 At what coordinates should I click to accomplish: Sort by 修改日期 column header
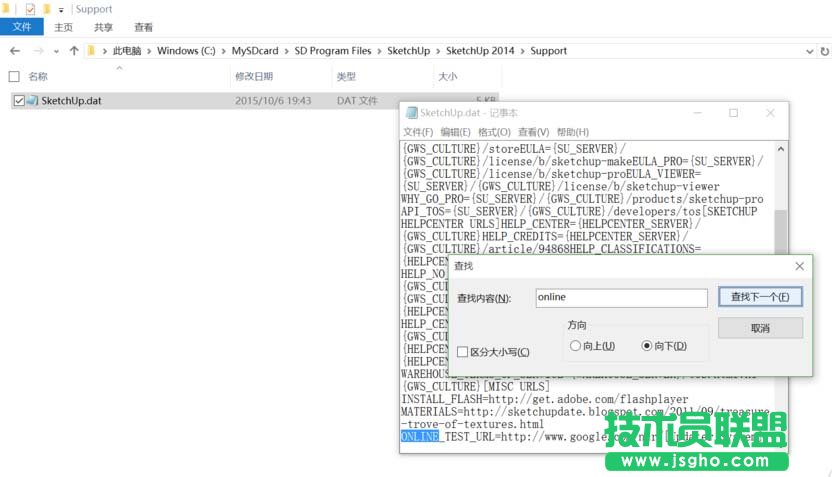[254, 76]
